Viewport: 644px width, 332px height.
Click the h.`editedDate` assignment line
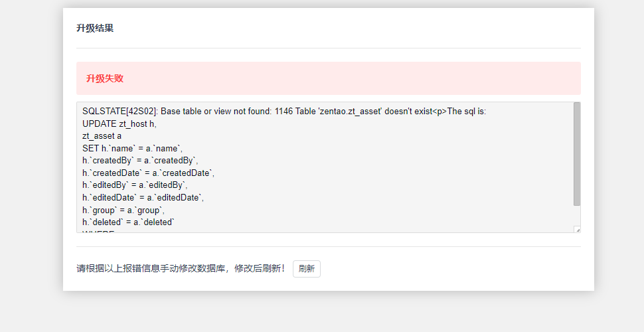coord(143,197)
